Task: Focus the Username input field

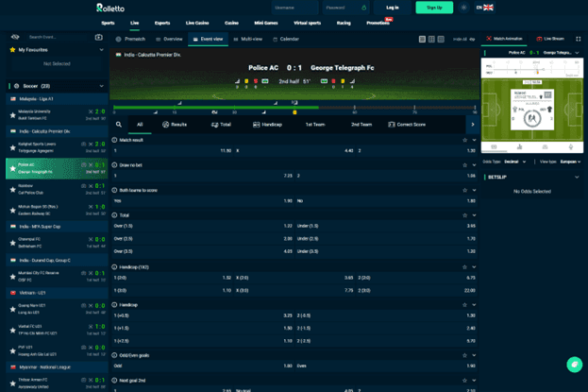Action: [x=294, y=8]
